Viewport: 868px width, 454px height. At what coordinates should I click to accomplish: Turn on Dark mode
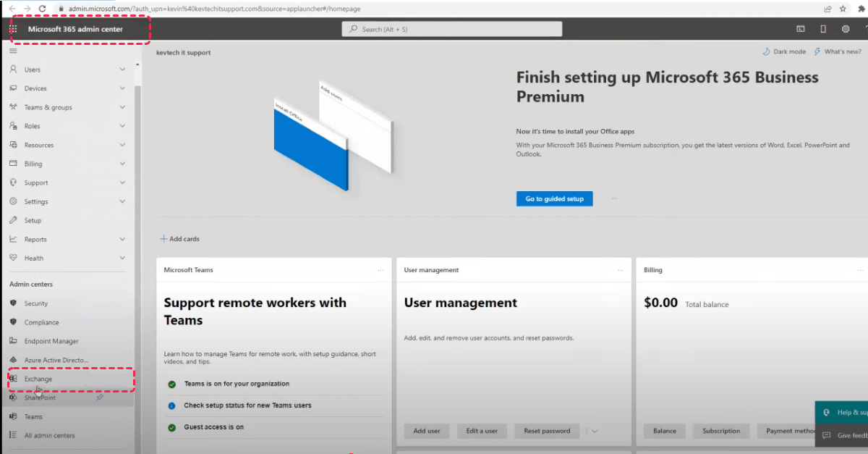784,52
